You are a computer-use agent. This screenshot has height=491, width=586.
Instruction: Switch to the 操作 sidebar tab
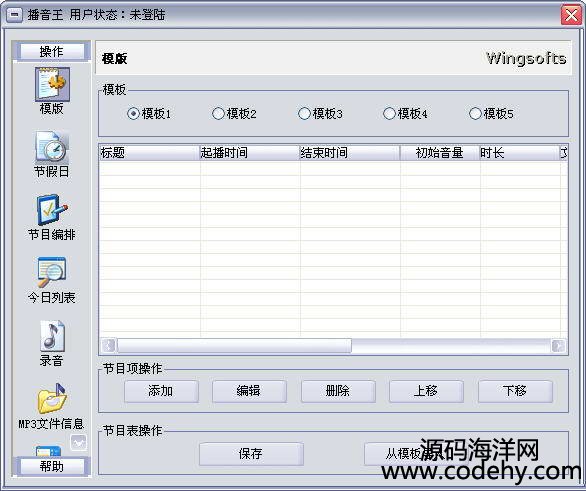[52, 51]
